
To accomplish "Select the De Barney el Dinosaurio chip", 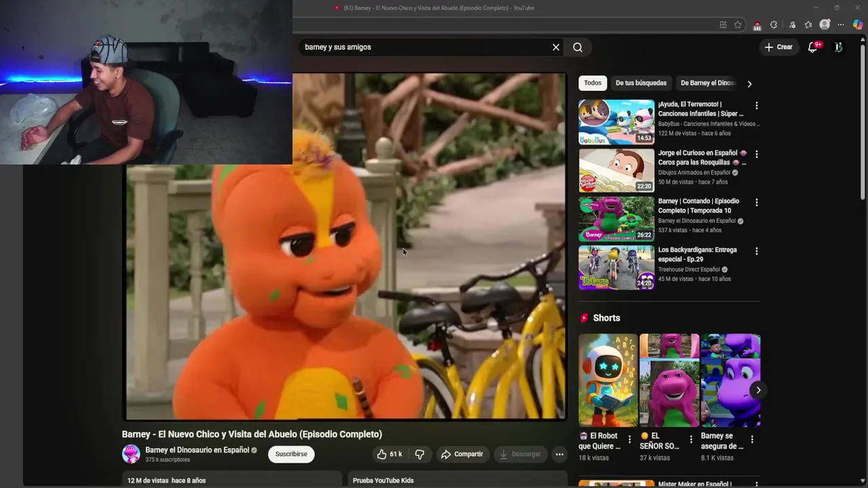I will (x=707, y=83).
